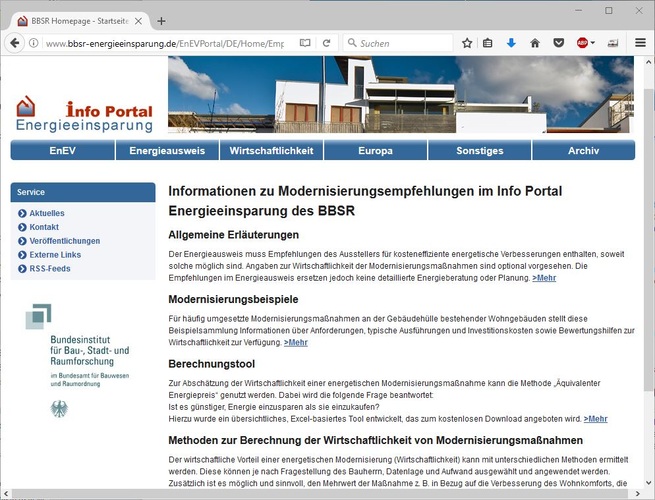Click inside the Suchen search field
The image size is (655, 500).
click(x=400, y=43)
